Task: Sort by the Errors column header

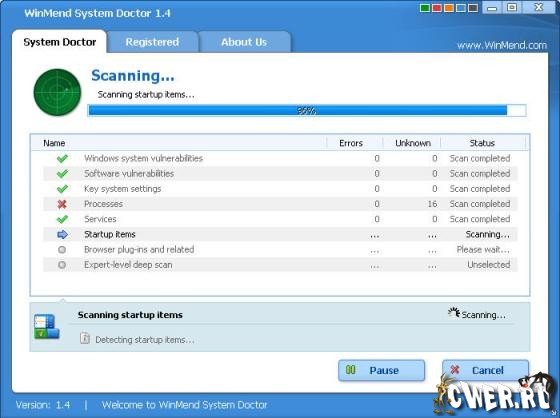Action: 351,143
